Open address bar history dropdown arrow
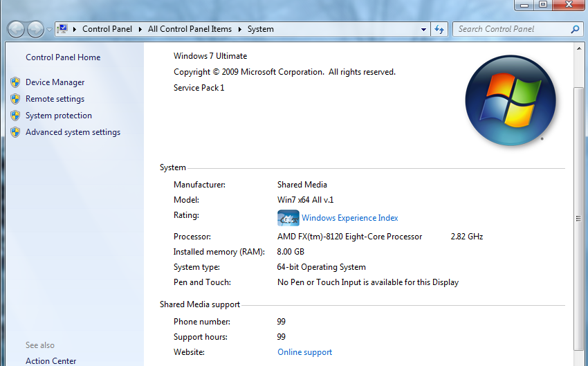This screenshot has width=588, height=366. click(x=423, y=29)
